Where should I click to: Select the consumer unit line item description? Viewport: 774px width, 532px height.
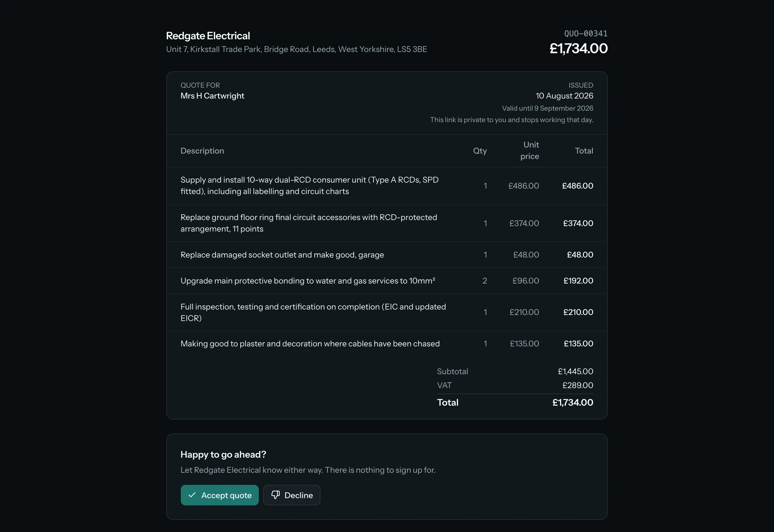[x=310, y=186]
